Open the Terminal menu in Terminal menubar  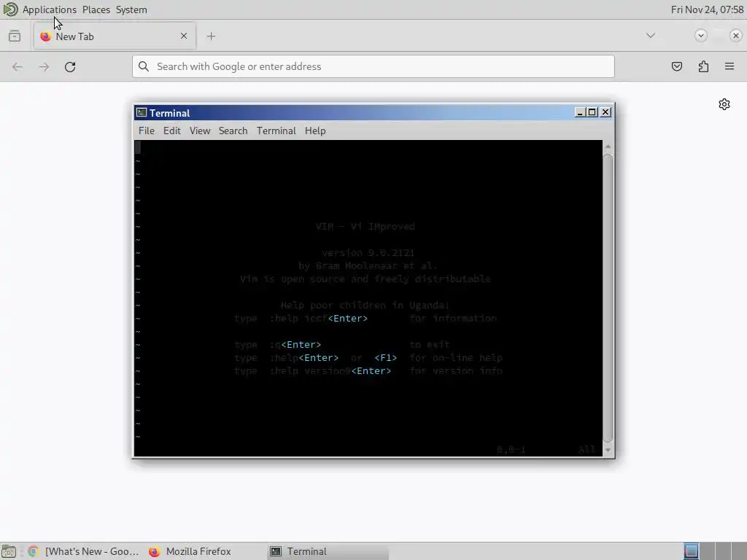(276, 131)
